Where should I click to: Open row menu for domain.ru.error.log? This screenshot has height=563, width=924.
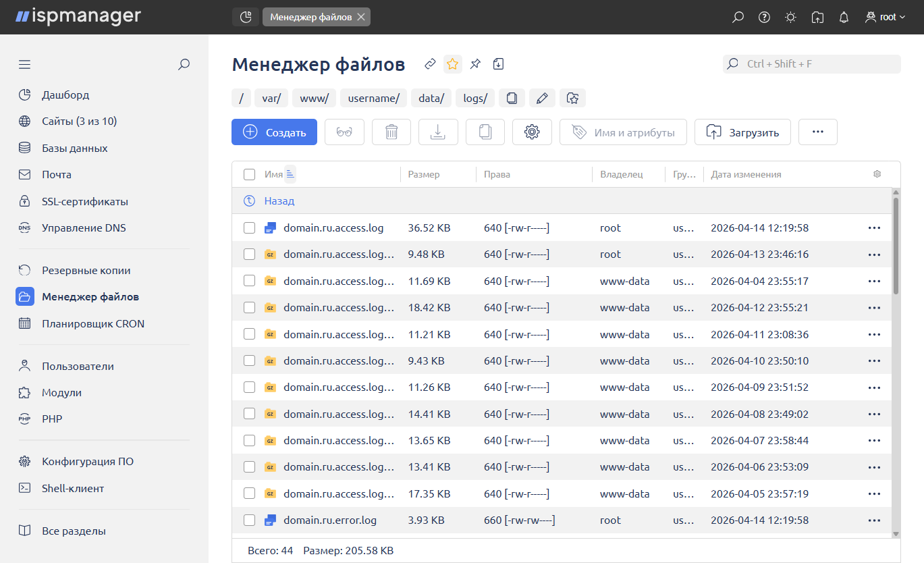[874, 520]
